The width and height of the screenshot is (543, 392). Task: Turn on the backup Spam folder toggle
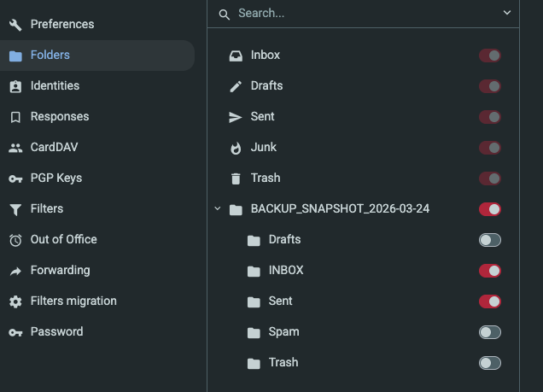tap(489, 332)
